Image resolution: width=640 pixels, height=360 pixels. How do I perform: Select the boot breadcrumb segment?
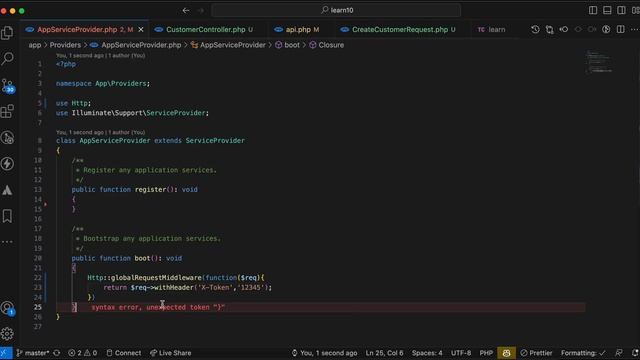[x=287, y=45]
